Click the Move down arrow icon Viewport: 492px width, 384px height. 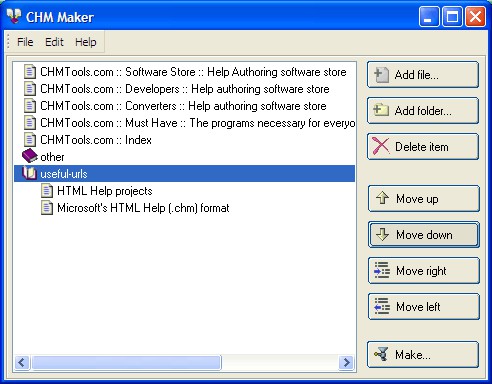(x=382, y=234)
